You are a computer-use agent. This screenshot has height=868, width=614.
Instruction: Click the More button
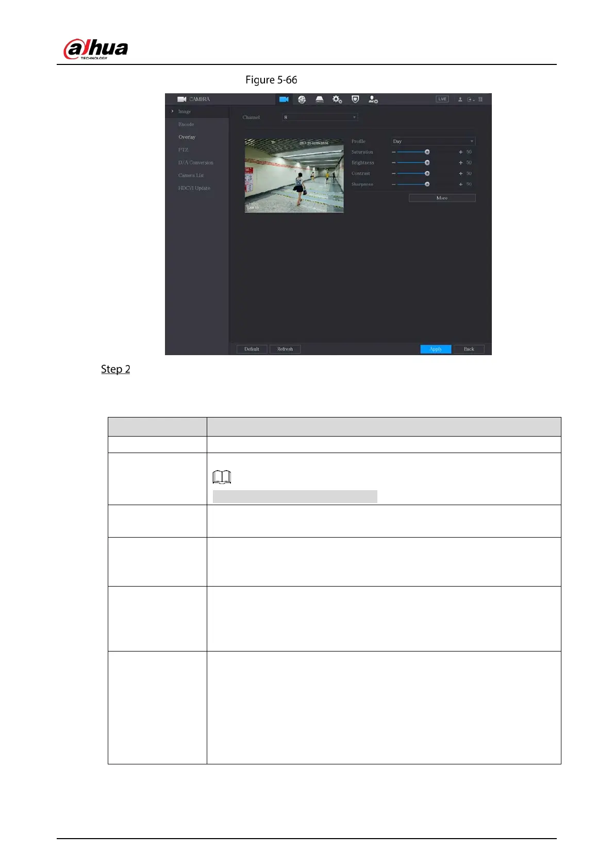442,198
